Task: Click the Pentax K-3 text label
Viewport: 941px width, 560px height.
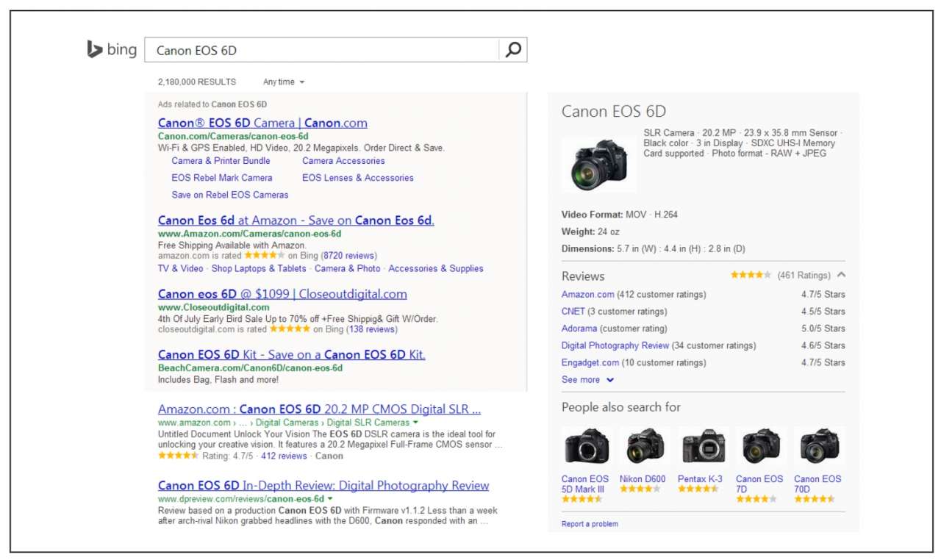Action: tap(700, 479)
